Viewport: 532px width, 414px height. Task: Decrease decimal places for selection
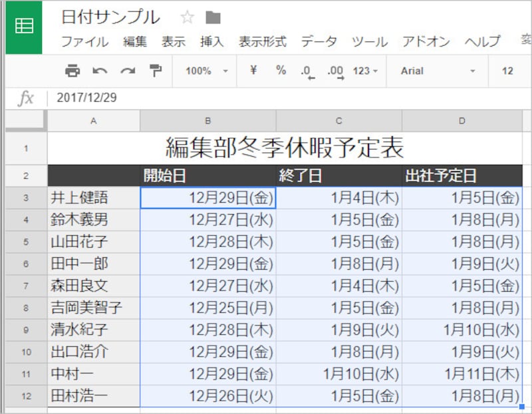(307, 71)
